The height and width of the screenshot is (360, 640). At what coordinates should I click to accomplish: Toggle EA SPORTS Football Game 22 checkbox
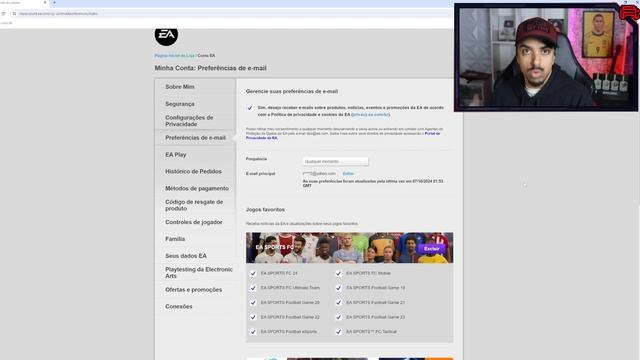coord(253,317)
